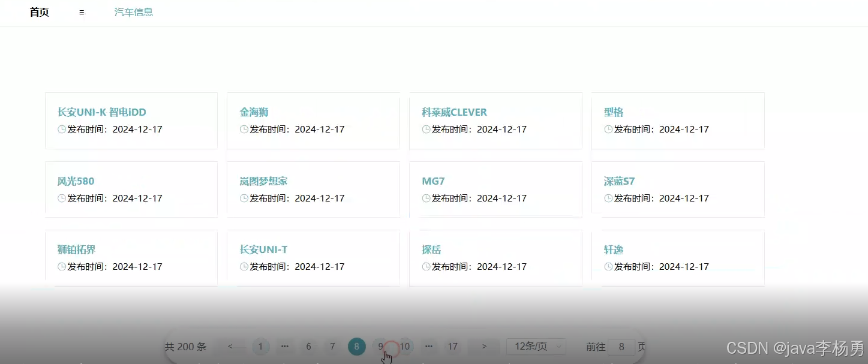Screen dimensions: 868x364
Task: Click the clock icon on 轩逸 card
Action: point(608,266)
